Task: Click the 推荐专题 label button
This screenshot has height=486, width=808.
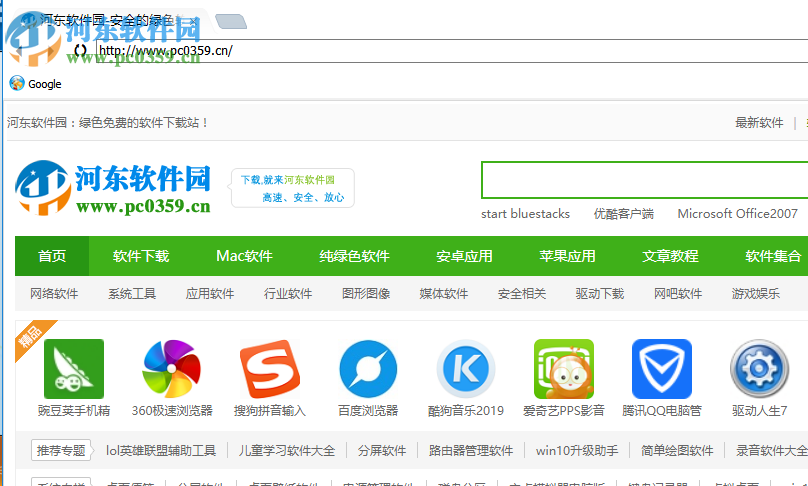Action: (61, 450)
